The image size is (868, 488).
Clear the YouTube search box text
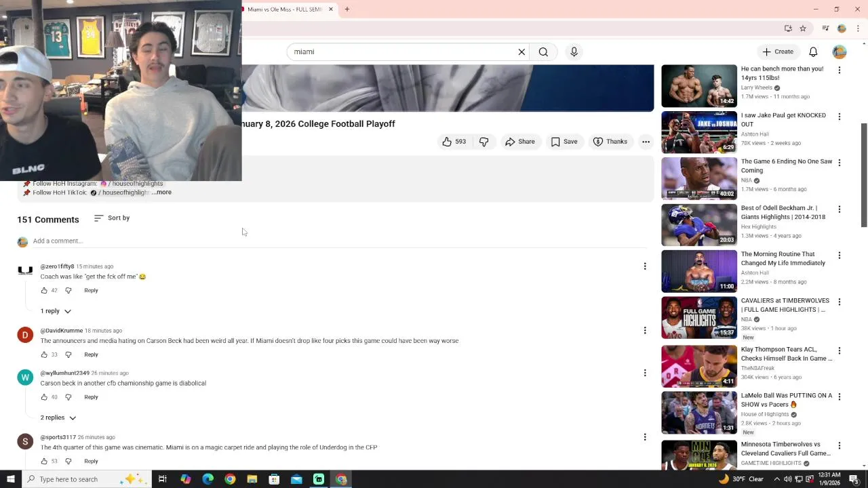point(521,52)
